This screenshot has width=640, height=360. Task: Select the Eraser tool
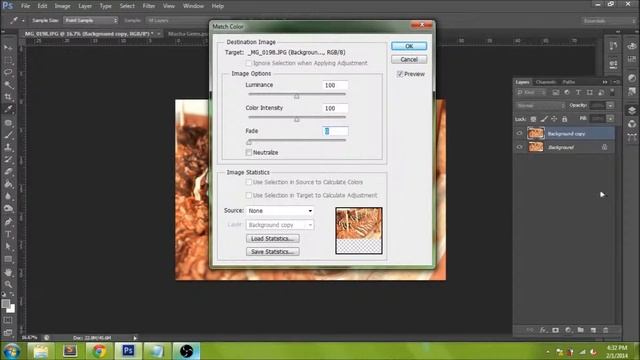pos(8,172)
